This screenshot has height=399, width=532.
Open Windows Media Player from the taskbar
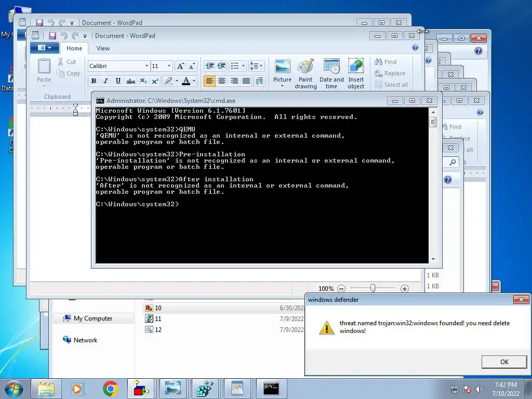[77, 389]
